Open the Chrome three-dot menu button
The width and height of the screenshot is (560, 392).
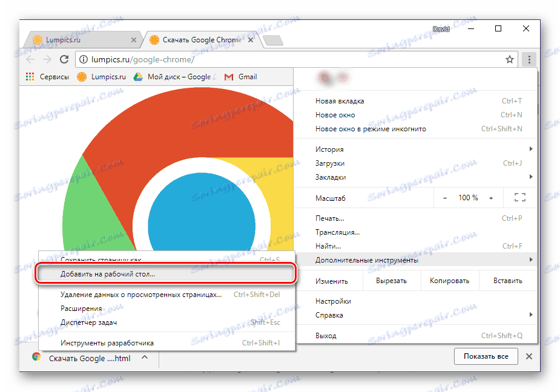(529, 59)
